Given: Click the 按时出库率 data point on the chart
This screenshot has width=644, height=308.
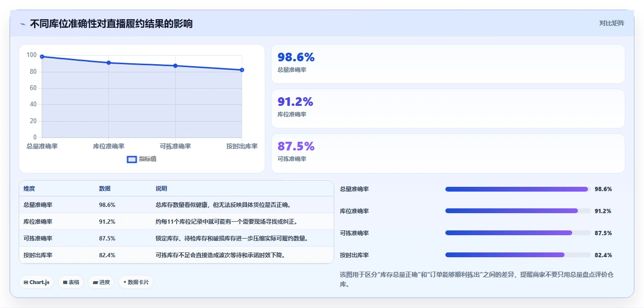Looking at the screenshot, I should (242, 70).
